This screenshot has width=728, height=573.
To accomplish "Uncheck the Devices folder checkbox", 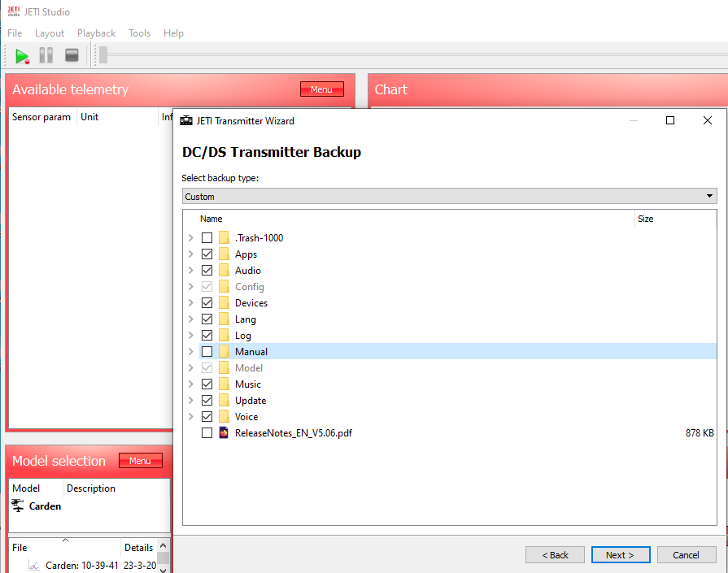I will pyautogui.click(x=207, y=302).
